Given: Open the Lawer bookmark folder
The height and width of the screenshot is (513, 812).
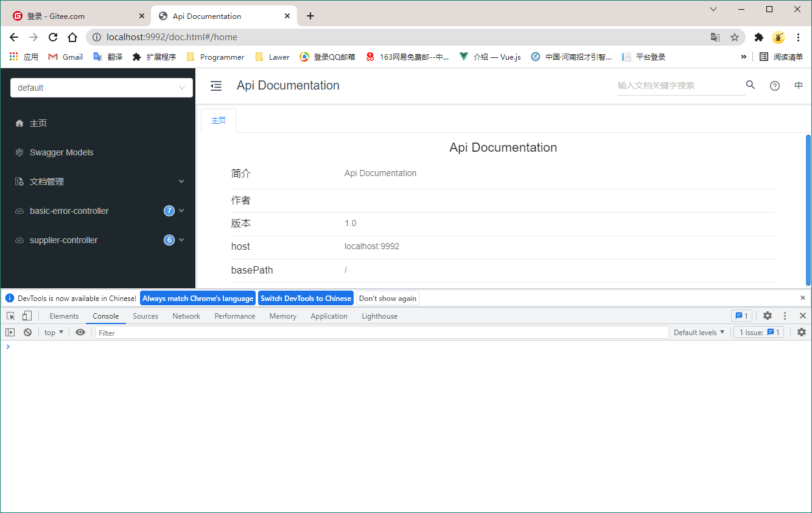Looking at the screenshot, I should tap(273, 57).
